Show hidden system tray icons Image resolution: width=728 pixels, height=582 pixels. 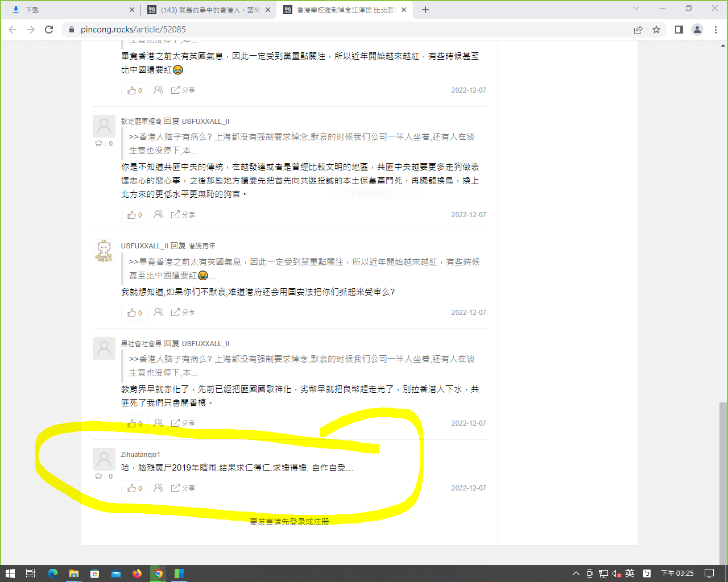[x=576, y=573]
